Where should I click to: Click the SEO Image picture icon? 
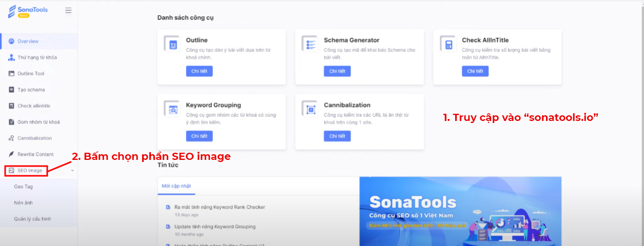tap(11, 170)
